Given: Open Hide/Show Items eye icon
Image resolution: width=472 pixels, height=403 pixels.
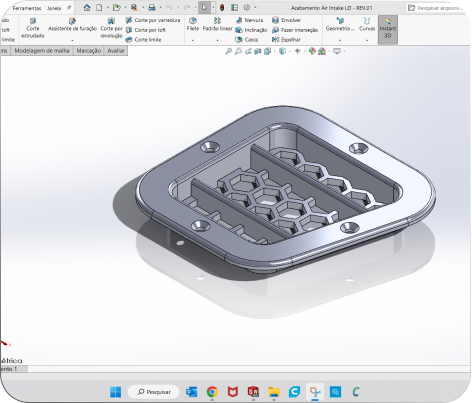Looking at the screenshot, I should point(298,51).
